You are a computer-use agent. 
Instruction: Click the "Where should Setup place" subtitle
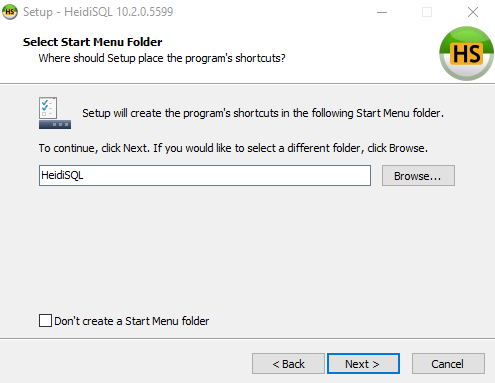coord(162,58)
